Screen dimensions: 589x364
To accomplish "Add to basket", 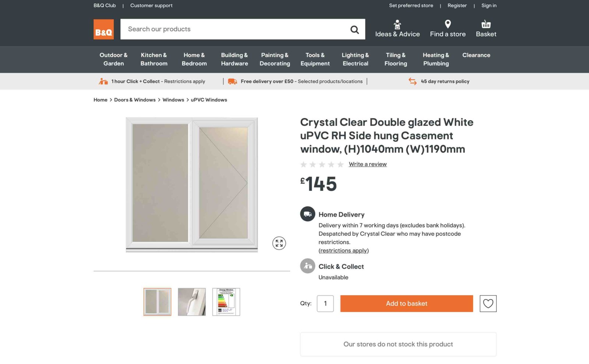I will [406, 304].
